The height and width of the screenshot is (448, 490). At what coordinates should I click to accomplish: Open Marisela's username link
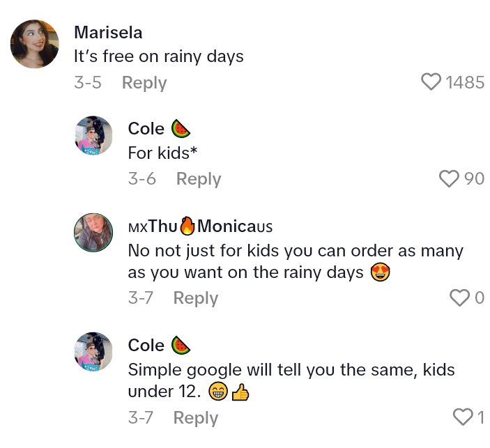point(108,33)
